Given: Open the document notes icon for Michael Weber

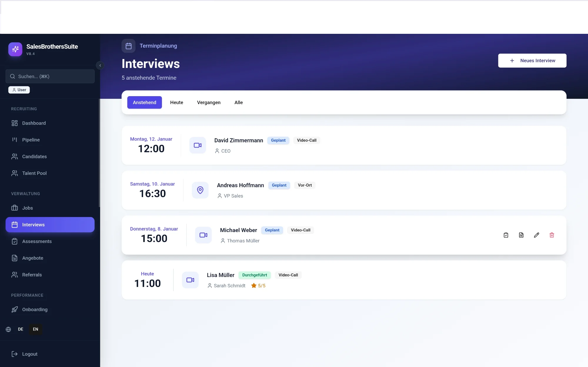Looking at the screenshot, I should point(521,235).
